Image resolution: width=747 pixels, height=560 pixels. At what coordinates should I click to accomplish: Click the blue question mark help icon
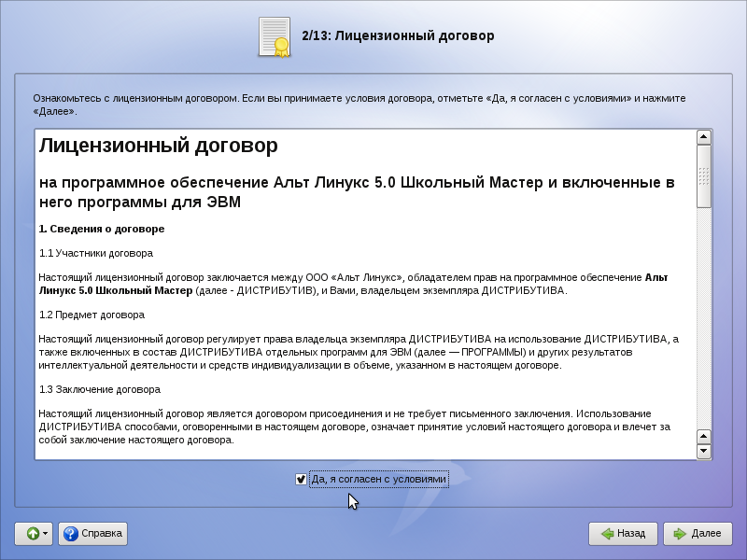pos(71,534)
